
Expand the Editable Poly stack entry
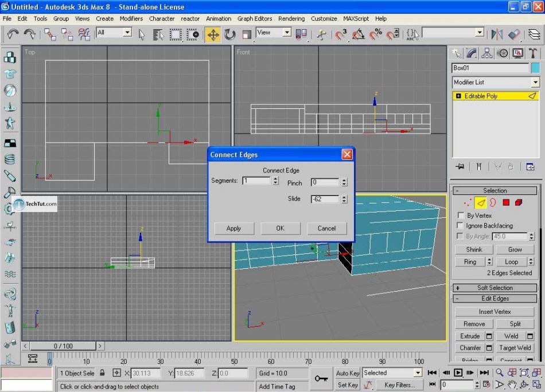click(x=458, y=96)
